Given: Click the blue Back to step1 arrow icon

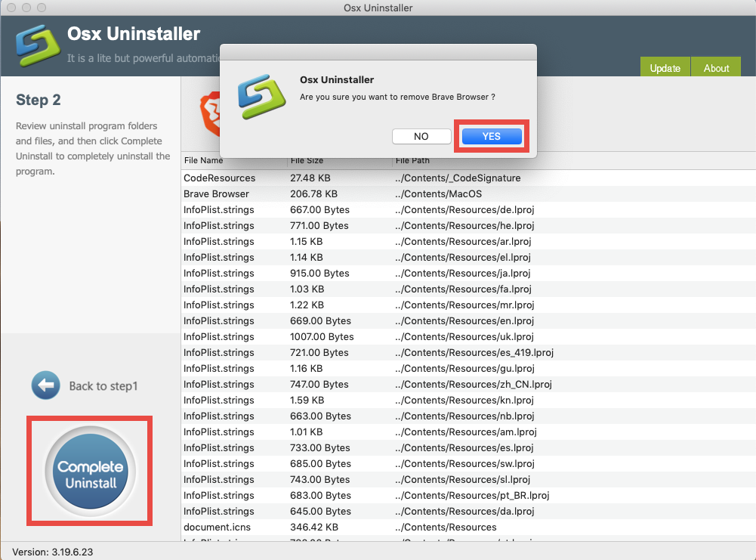Looking at the screenshot, I should click(45, 385).
